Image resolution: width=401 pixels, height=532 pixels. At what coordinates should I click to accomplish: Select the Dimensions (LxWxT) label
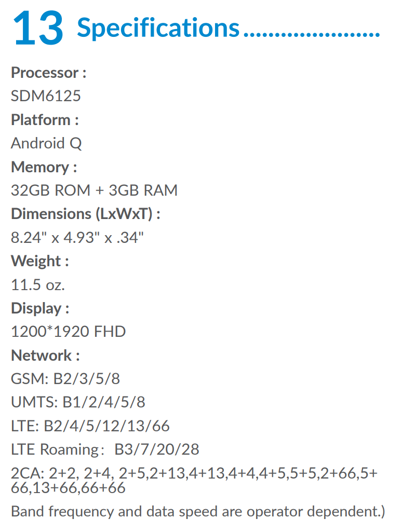point(86,214)
